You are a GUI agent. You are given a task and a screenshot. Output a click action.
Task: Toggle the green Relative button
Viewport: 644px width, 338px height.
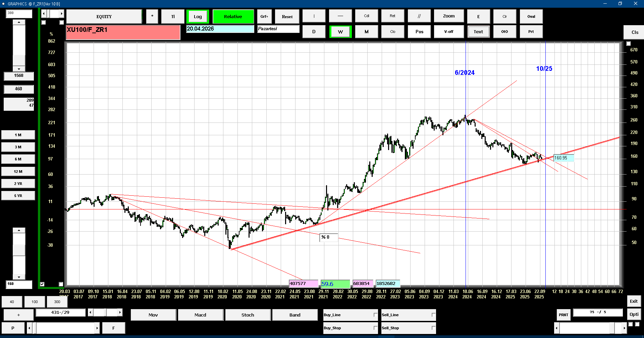(x=233, y=16)
